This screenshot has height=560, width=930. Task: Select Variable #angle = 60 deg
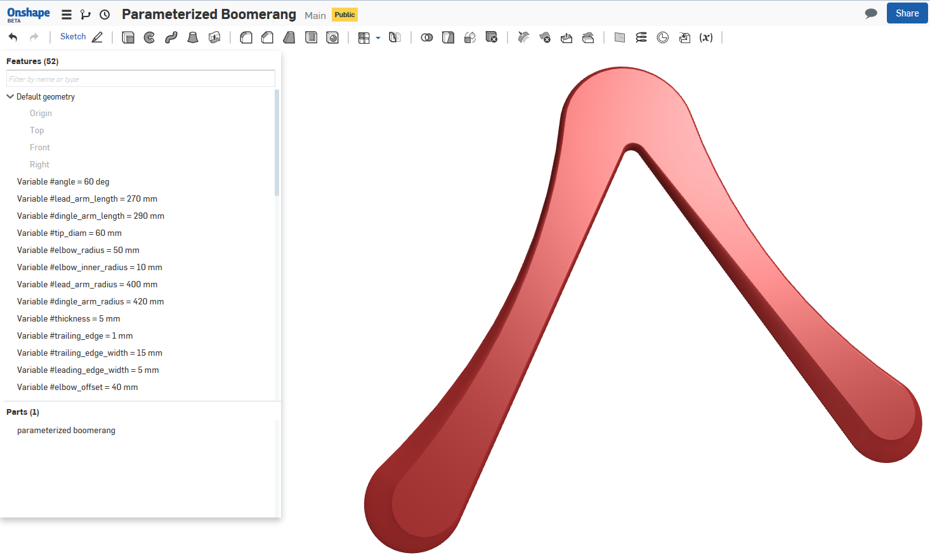click(x=63, y=181)
